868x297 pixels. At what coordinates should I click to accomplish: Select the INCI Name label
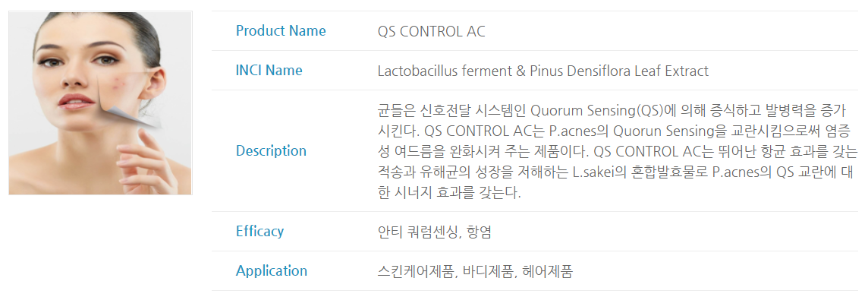coord(269,71)
